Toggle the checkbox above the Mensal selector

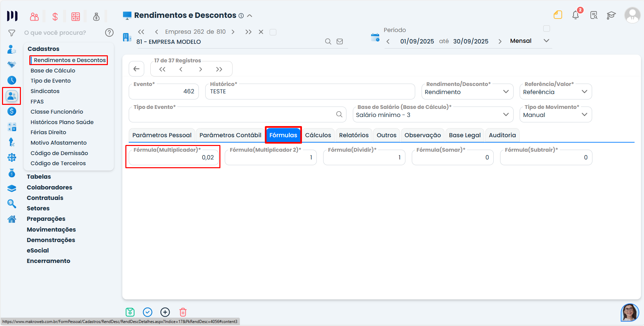click(547, 29)
